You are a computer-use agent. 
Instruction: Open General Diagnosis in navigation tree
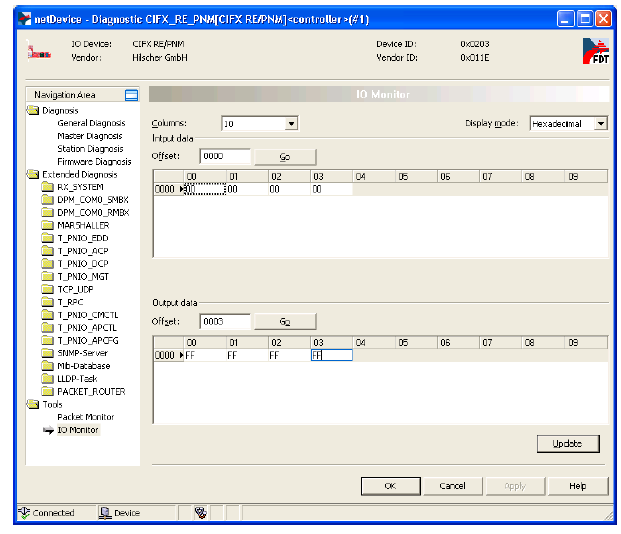(x=91, y=123)
